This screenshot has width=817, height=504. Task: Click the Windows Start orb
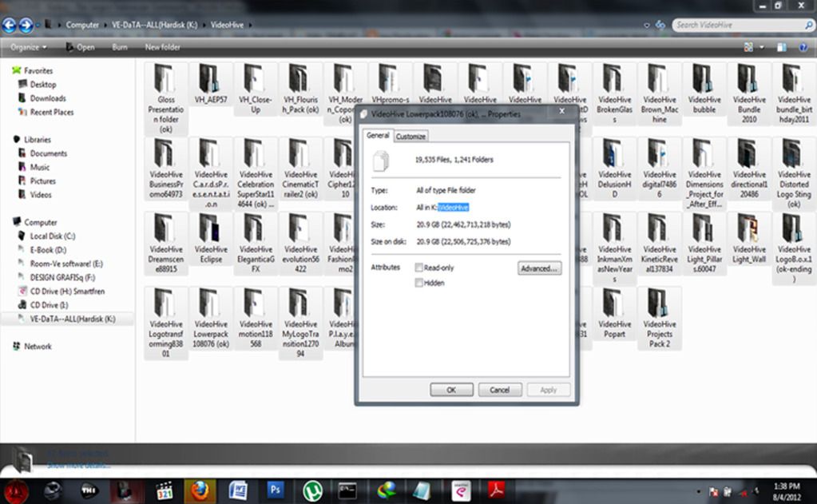point(16,491)
